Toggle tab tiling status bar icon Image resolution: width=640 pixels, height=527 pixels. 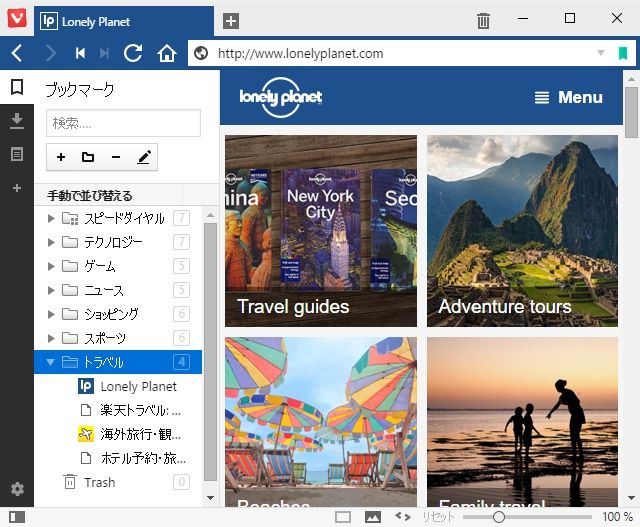pyautogui.click(x=342, y=517)
